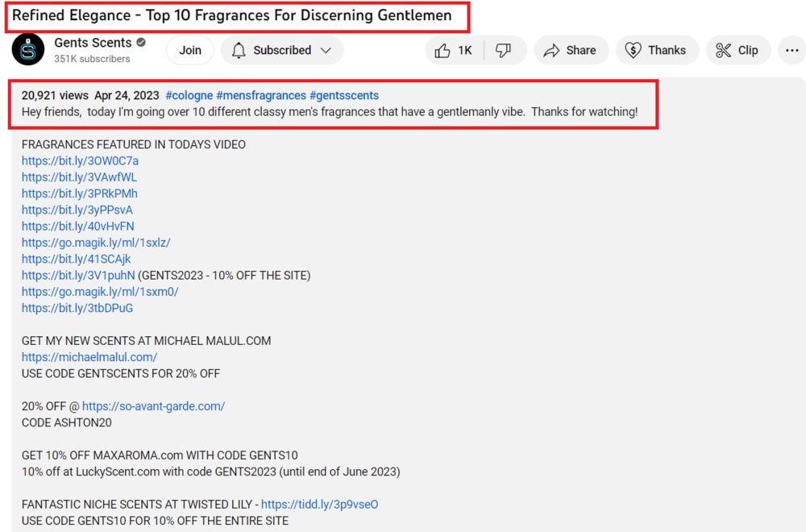Share this video
Screen dimensions: 806x532
tap(571, 50)
